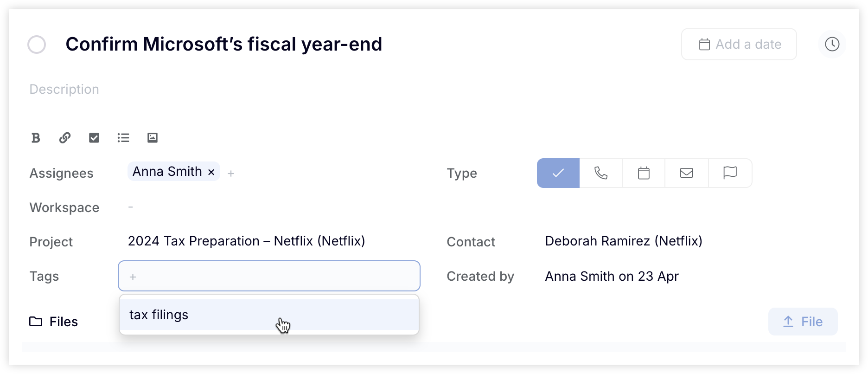Insert a checklist using checkbox icon
Image resolution: width=868 pixels, height=374 pixels.
(x=94, y=138)
